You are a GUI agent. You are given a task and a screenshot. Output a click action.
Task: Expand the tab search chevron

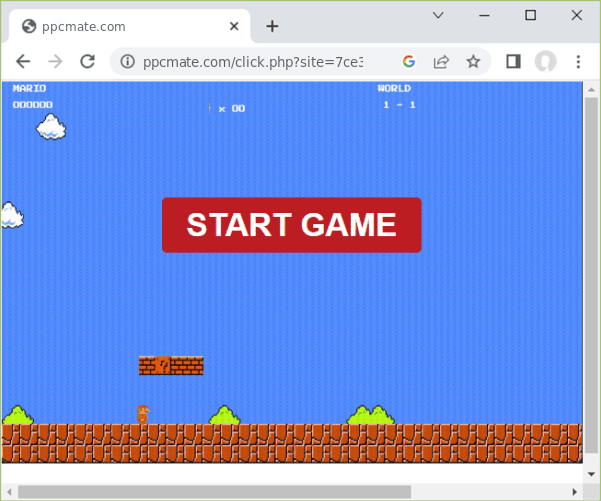coord(438,15)
